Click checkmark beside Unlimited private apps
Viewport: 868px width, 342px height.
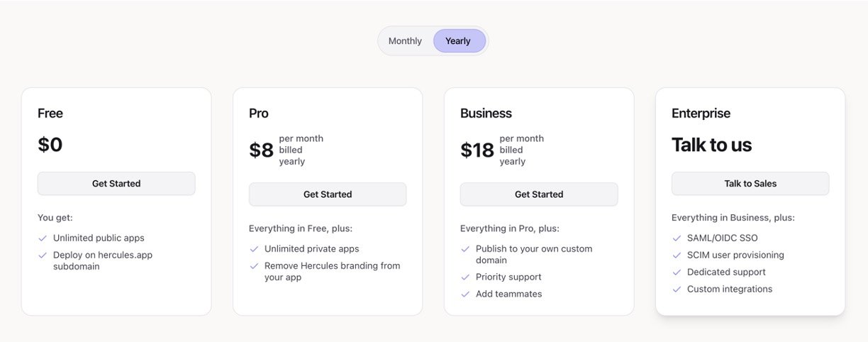(254, 249)
